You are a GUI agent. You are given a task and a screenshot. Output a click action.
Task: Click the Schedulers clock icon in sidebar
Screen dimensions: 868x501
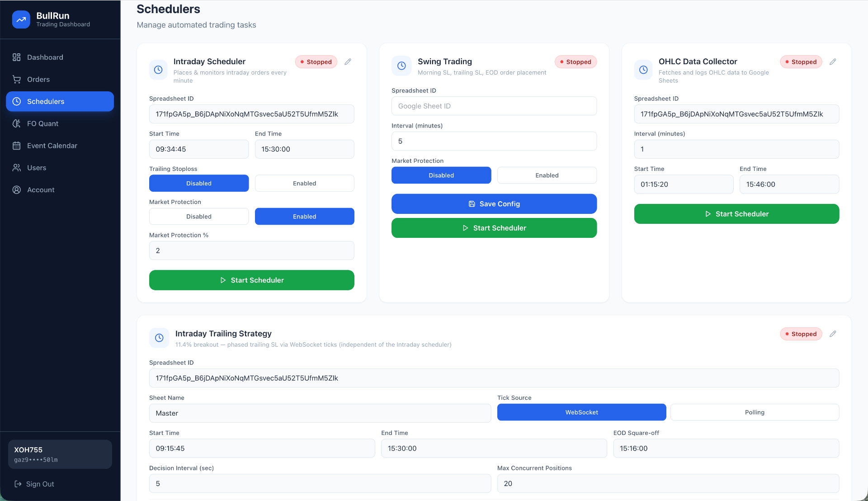[x=17, y=101]
